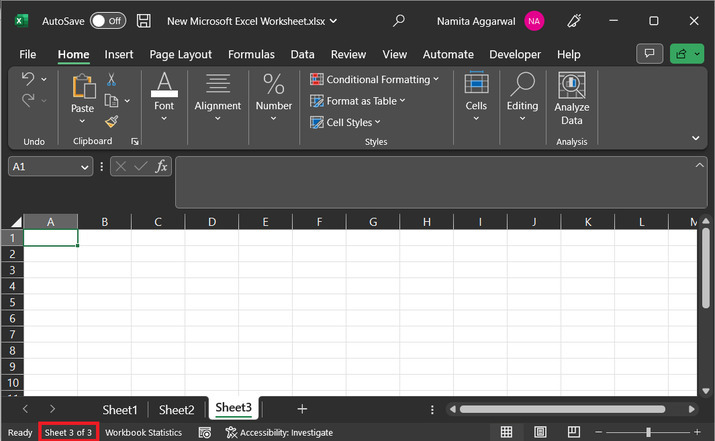Click the Paste clipboard icon
Viewport: 715px width, 441px height.
83,86
